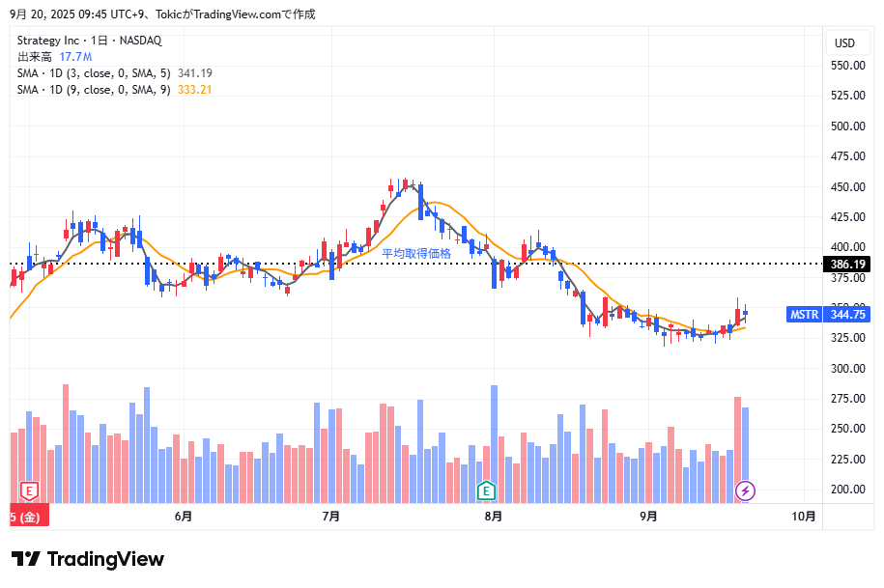Click the red date label 5 (金)
This screenshot has height=588, width=884.
pyautogui.click(x=29, y=517)
